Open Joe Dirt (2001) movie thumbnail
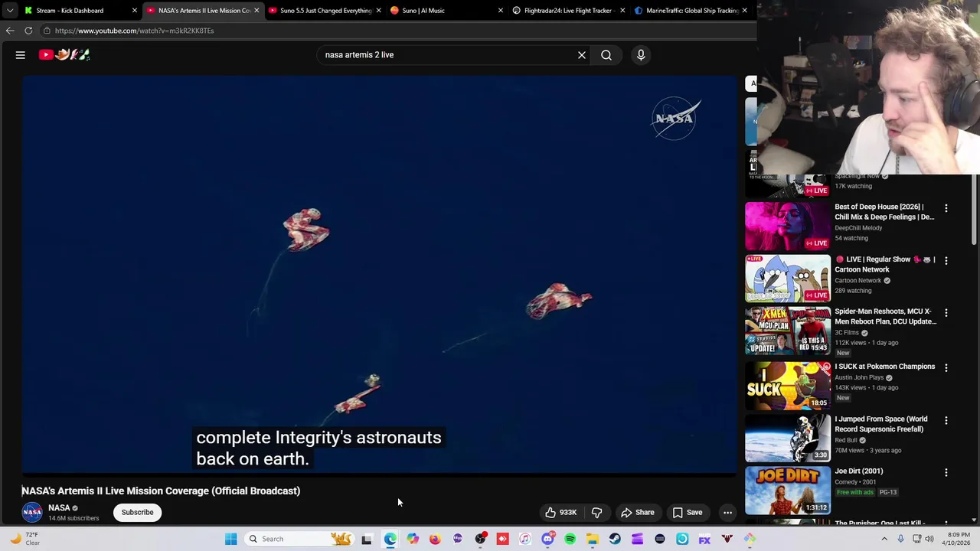 click(x=788, y=489)
